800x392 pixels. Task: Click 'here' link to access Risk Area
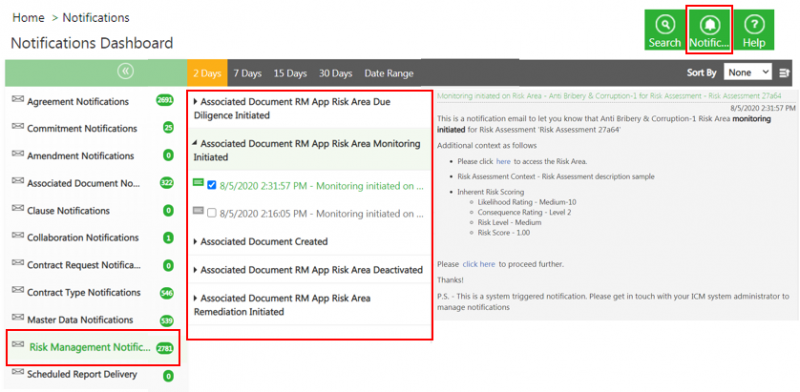[x=503, y=161]
